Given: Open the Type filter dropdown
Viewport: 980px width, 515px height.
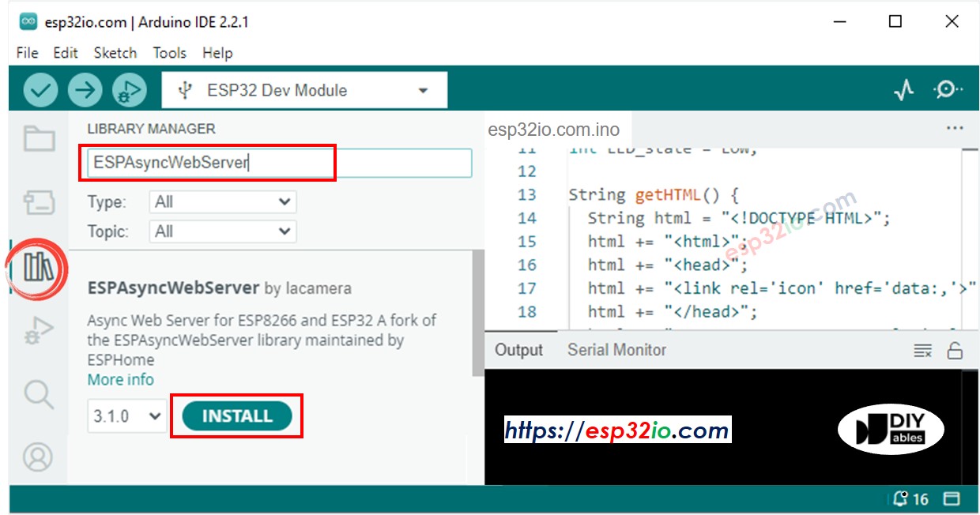Looking at the screenshot, I should 222,202.
